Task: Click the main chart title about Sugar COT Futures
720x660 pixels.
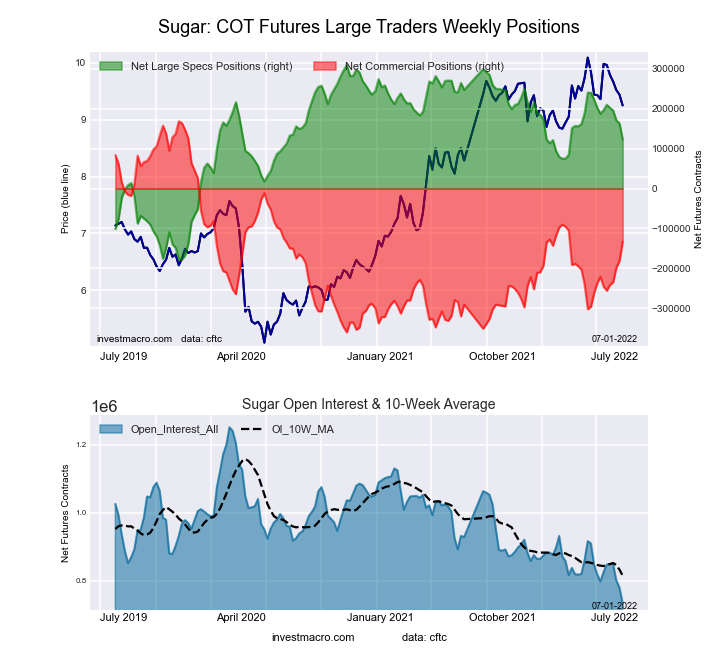Action: [369, 24]
